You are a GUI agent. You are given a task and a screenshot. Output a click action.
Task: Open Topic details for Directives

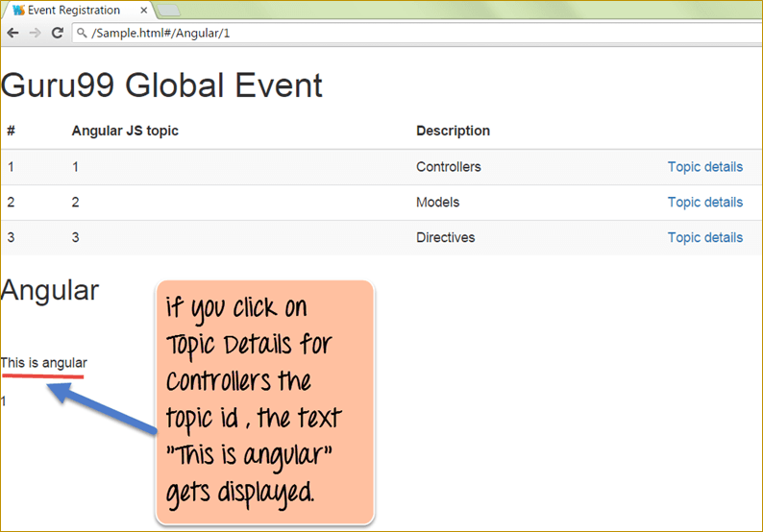[x=704, y=238]
